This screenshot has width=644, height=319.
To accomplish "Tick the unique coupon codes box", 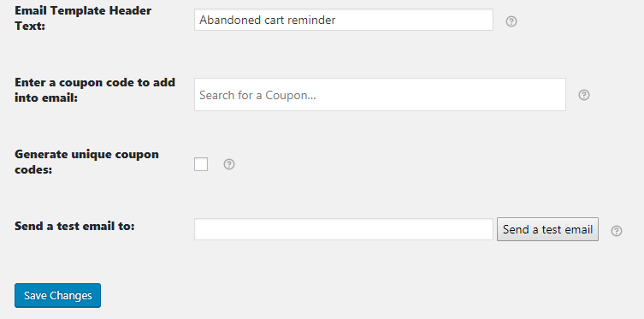I will click(201, 164).
